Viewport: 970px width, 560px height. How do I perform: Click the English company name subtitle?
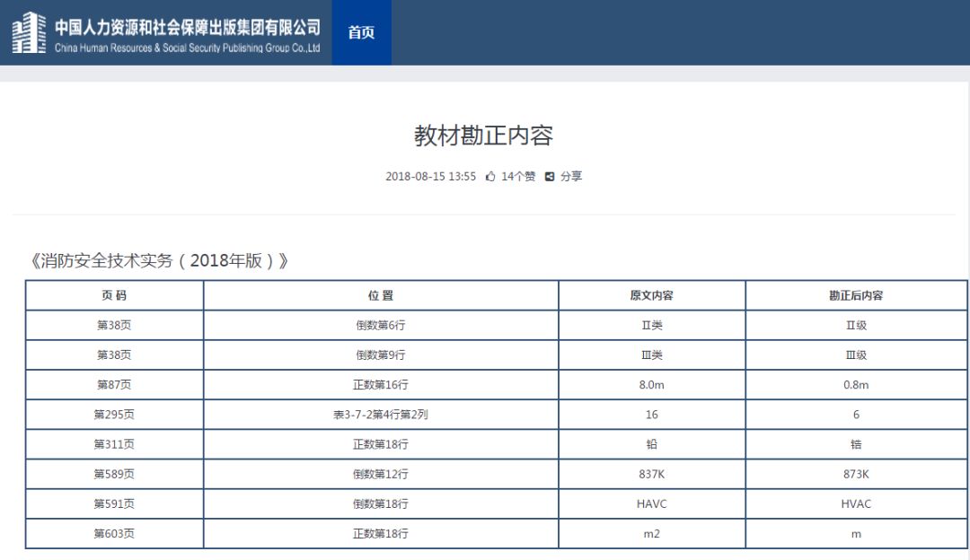pos(188,48)
